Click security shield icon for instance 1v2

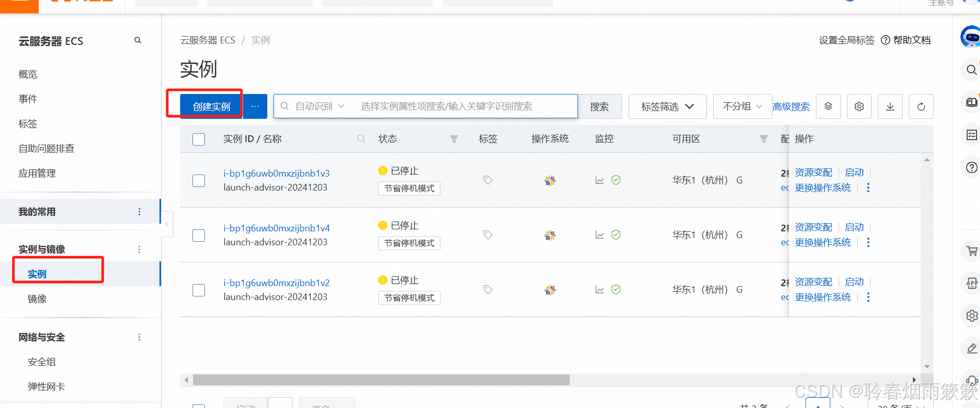tap(616, 289)
